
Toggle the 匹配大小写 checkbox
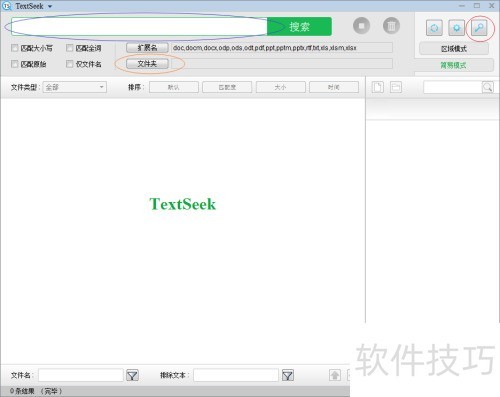[14, 48]
